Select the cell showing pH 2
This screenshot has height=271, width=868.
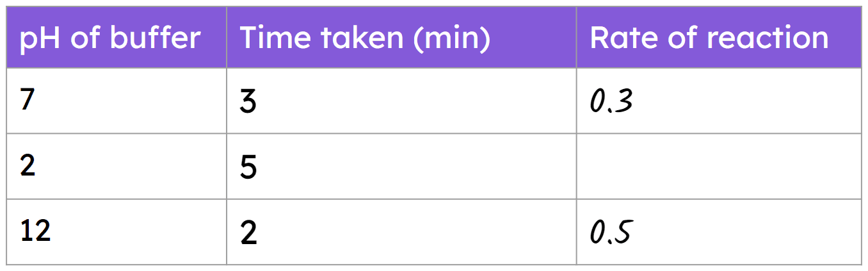(28, 167)
